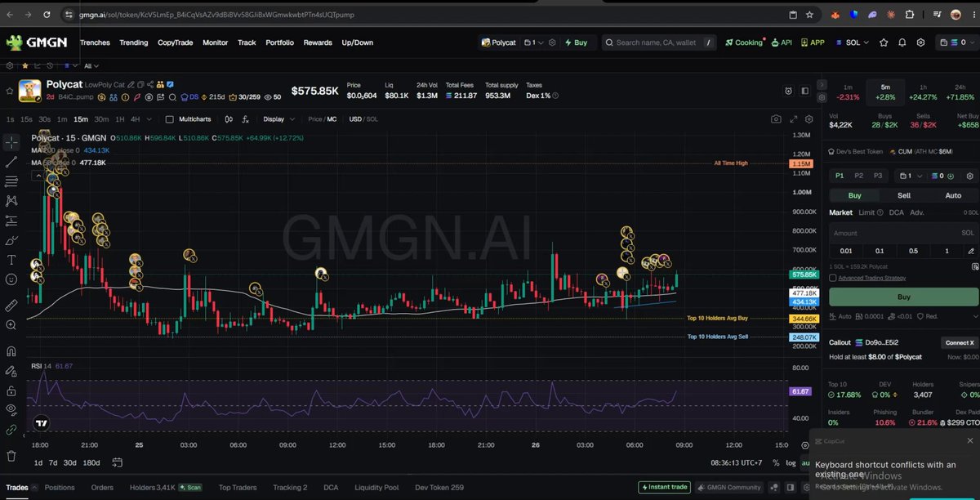The height and width of the screenshot is (500, 980).
Task: Open the Trending menu item
Action: [134, 42]
